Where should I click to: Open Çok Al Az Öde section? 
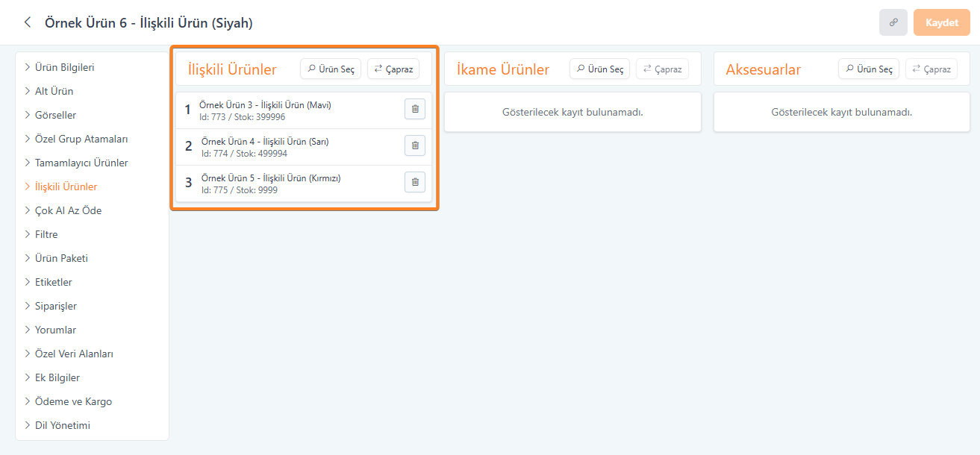click(68, 210)
